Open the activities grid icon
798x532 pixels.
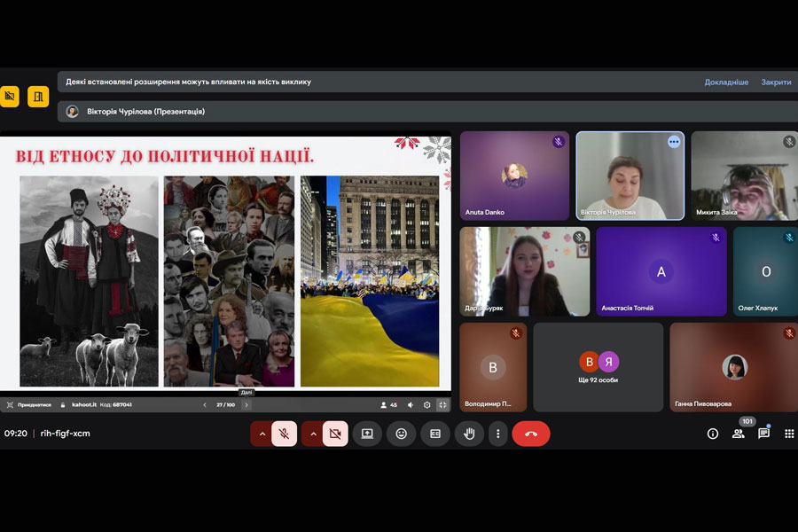(789, 434)
